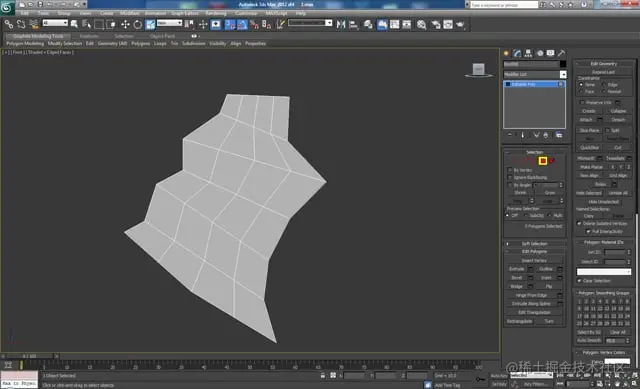The image size is (640, 389).
Task: Open the Modifier List dropdown
Action: tap(535, 74)
